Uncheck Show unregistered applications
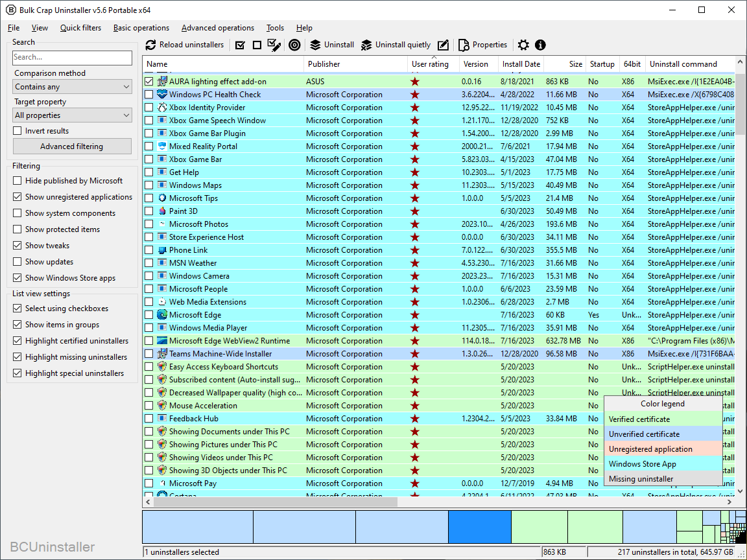 pos(18,196)
